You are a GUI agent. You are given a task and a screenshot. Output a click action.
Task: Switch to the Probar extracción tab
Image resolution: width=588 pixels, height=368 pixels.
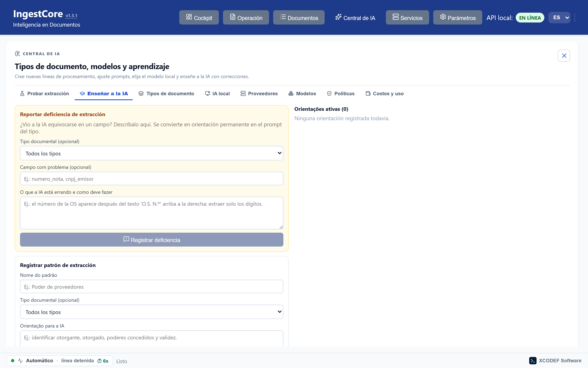point(45,94)
